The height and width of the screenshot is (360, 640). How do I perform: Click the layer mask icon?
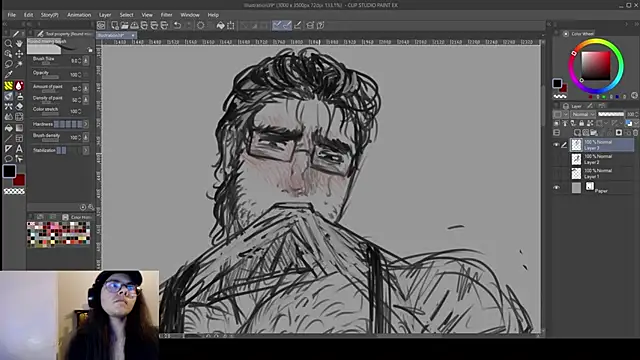(619, 133)
